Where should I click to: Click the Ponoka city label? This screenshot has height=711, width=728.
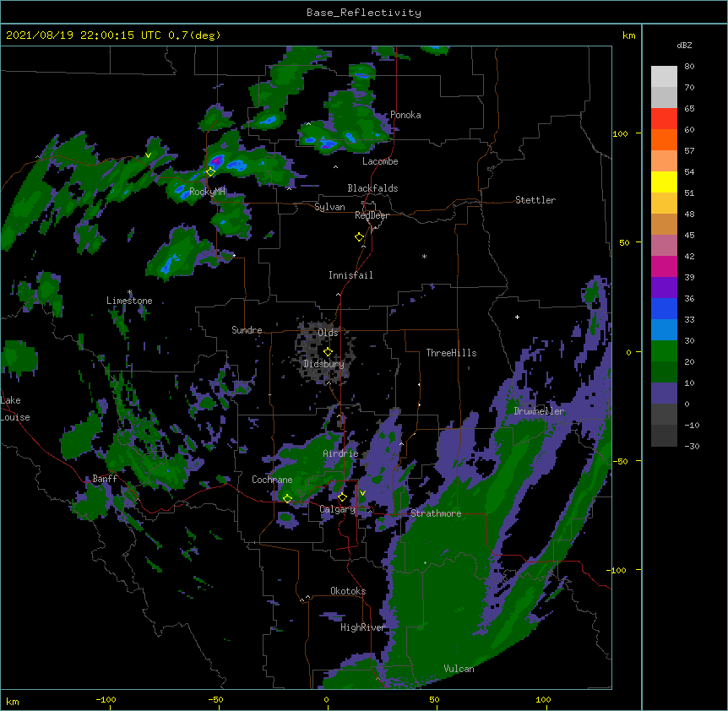405,115
